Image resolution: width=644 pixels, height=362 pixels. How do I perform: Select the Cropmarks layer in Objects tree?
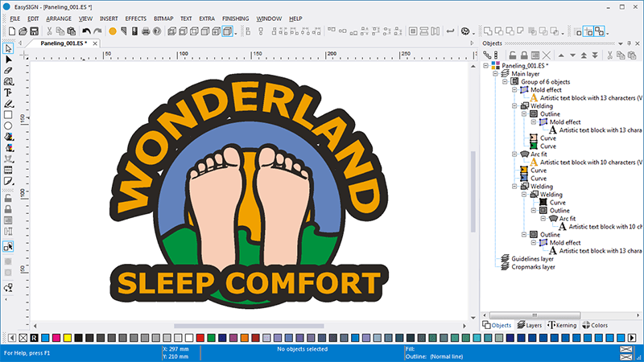[532, 267]
